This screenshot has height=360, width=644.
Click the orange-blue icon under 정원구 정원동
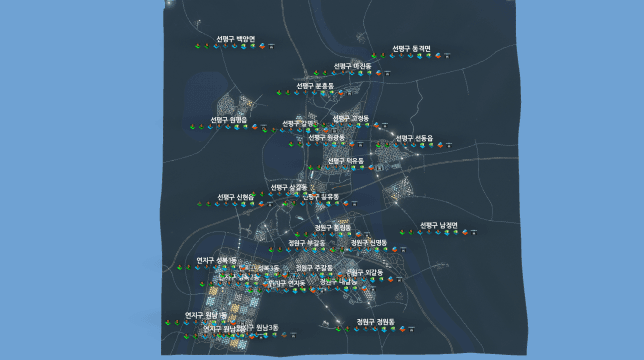point(402,329)
